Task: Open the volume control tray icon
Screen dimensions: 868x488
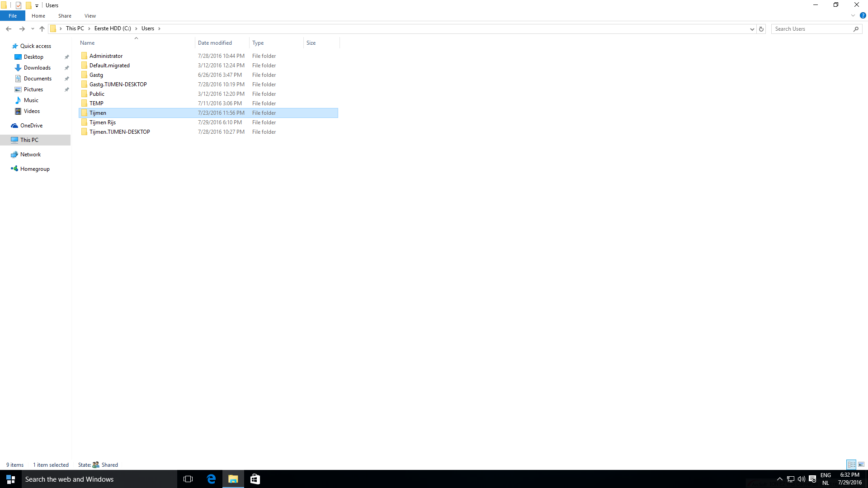Action: coord(801,479)
